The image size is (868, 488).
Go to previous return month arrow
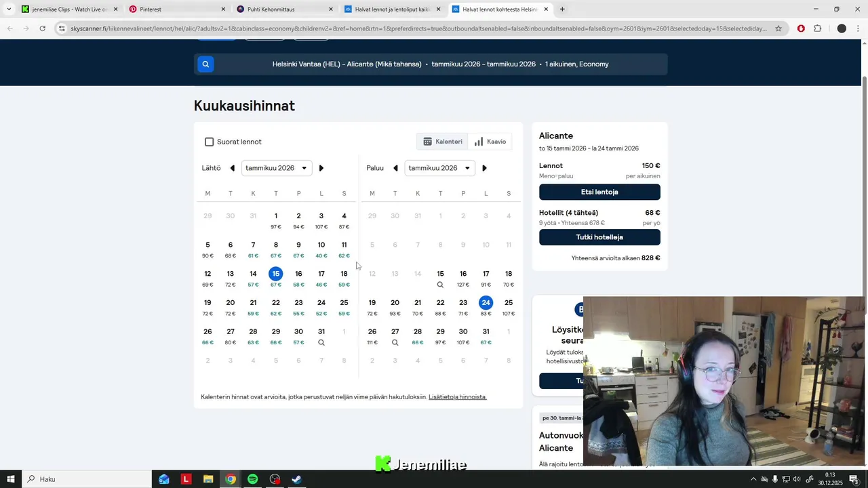tap(395, 168)
